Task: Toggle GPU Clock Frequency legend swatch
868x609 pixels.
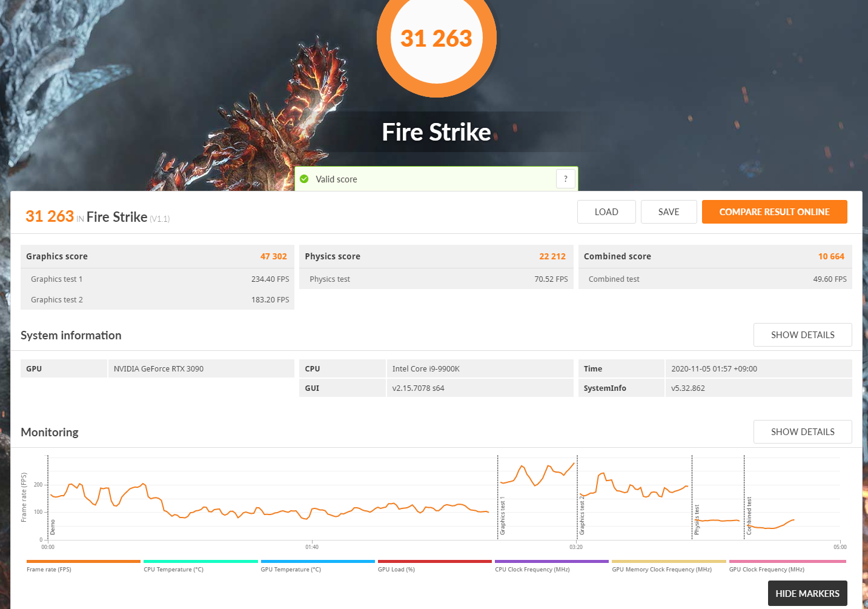Action: (x=787, y=561)
